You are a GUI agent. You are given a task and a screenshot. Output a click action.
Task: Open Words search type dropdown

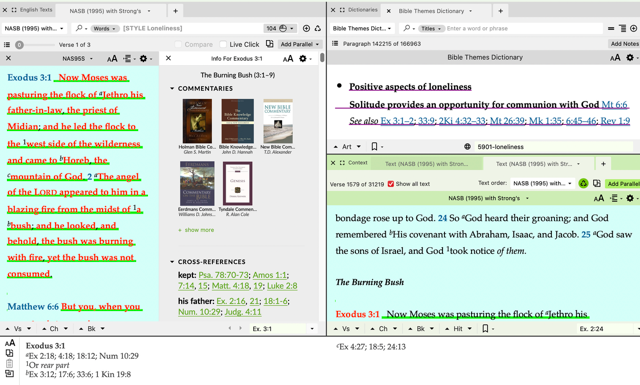[104, 28]
